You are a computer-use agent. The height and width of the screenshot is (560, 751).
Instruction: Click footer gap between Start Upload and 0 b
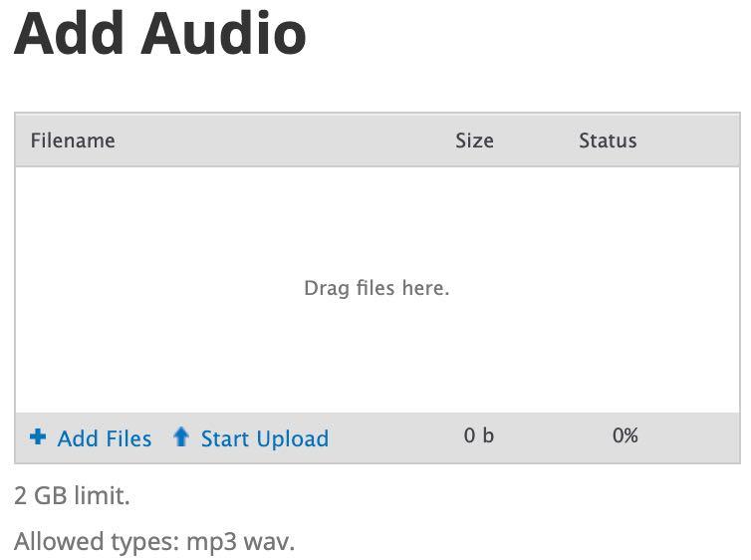[x=393, y=437]
